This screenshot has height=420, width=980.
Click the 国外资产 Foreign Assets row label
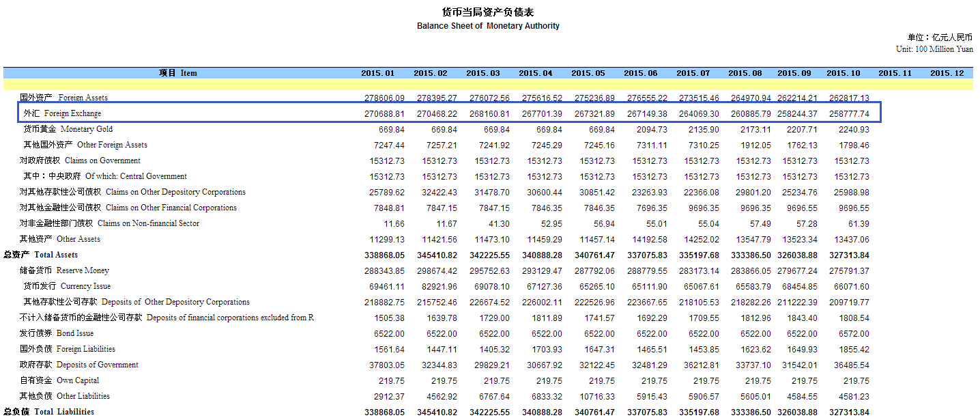(x=63, y=98)
